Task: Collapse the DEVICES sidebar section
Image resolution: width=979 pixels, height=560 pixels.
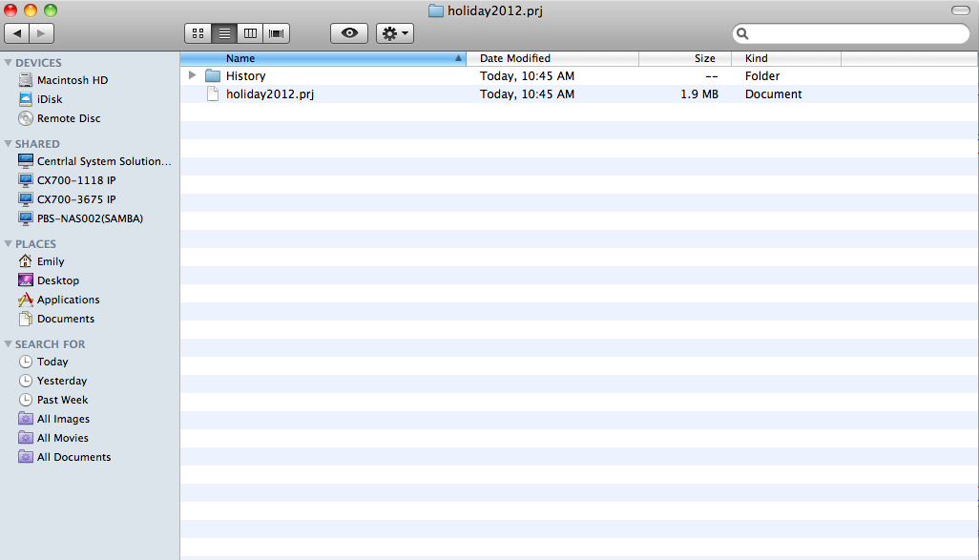Action: [x=9, y=63]
